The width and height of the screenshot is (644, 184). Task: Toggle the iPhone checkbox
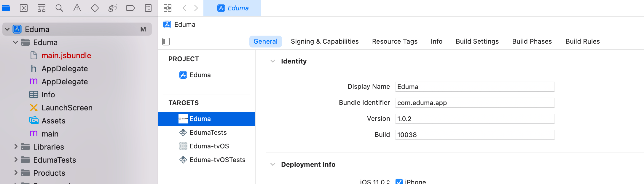(399, 182)
